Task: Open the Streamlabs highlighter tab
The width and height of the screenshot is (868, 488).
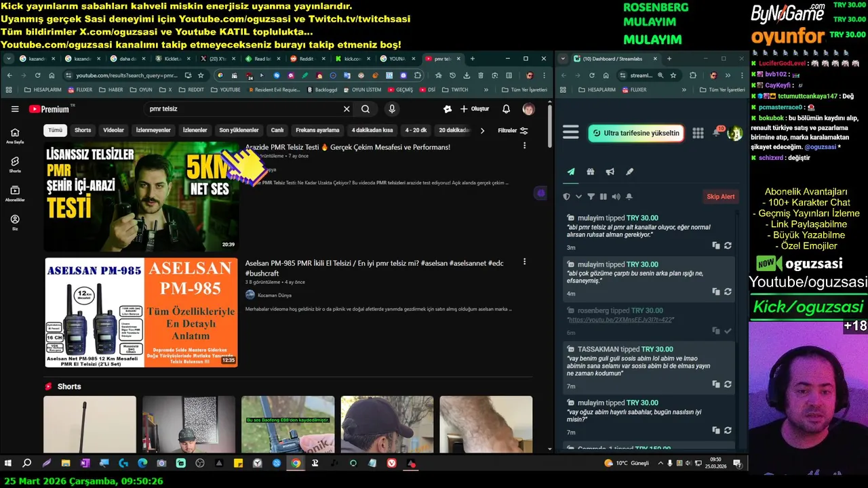Action: [629, 172]
